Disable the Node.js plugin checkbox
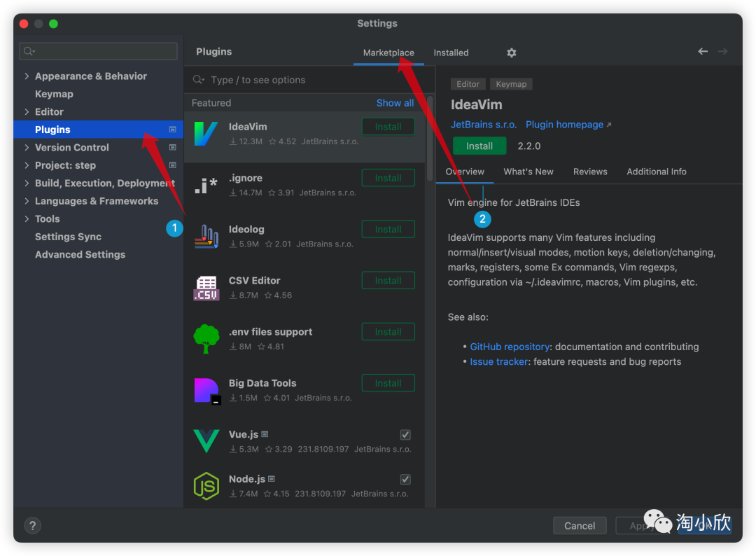The height and width of the screenshot is (556, 756). pos(405,480)
